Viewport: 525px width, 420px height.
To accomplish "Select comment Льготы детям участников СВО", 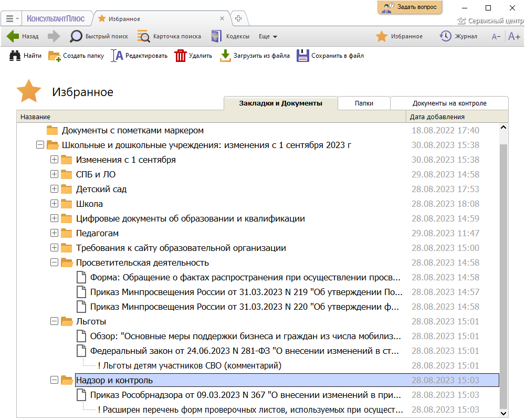I will click(190, 366).
